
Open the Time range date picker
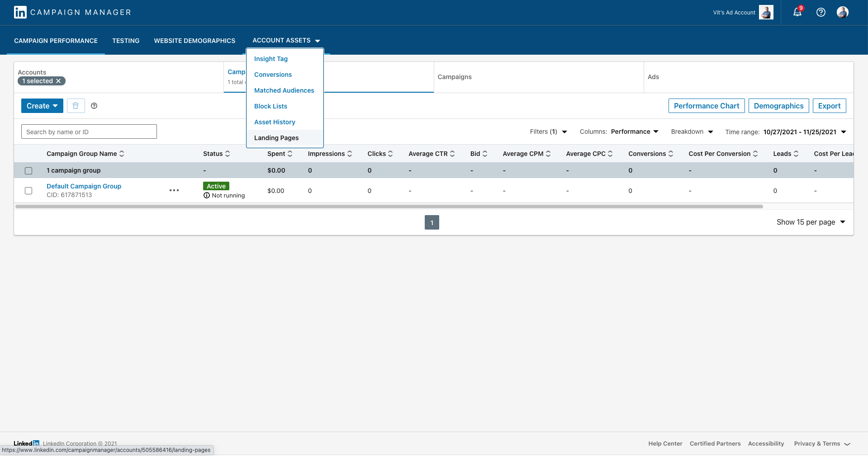pyautogui.click(x=804, y=132)
